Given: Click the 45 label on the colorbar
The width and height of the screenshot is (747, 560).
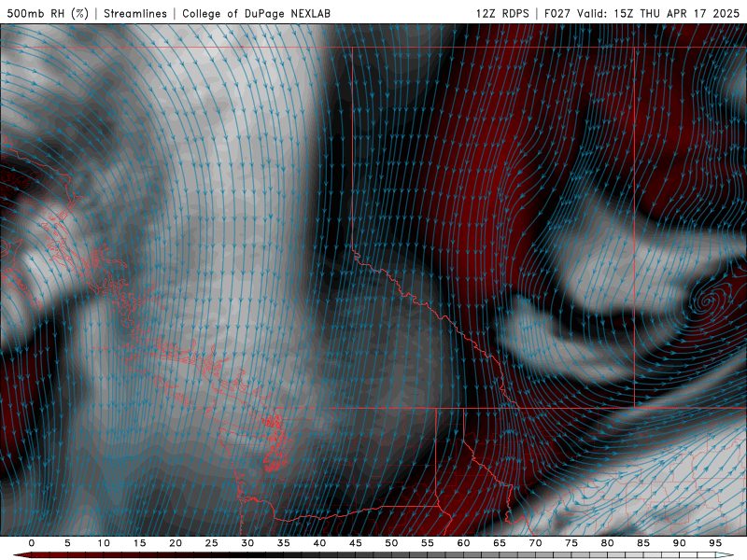Looking at the screenshot, I should pyautogui.click(x=356, y=543).
